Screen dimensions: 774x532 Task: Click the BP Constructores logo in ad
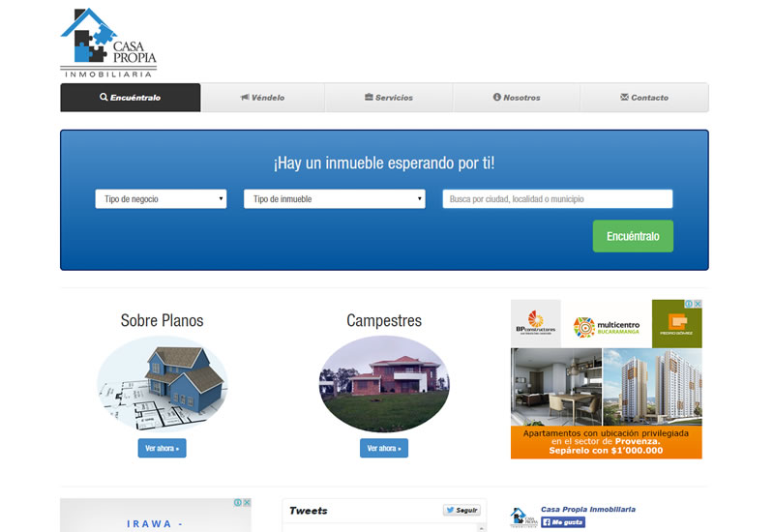(536, 324)
